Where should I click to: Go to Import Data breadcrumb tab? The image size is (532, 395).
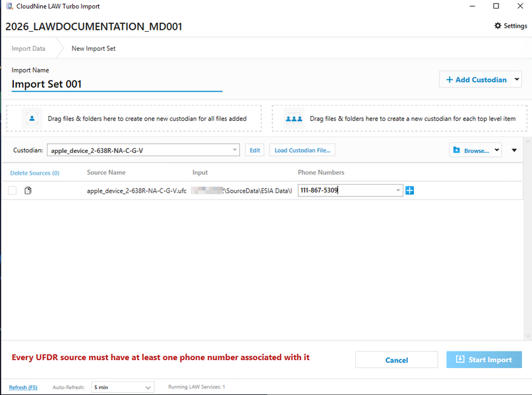(x=28, y=48)
